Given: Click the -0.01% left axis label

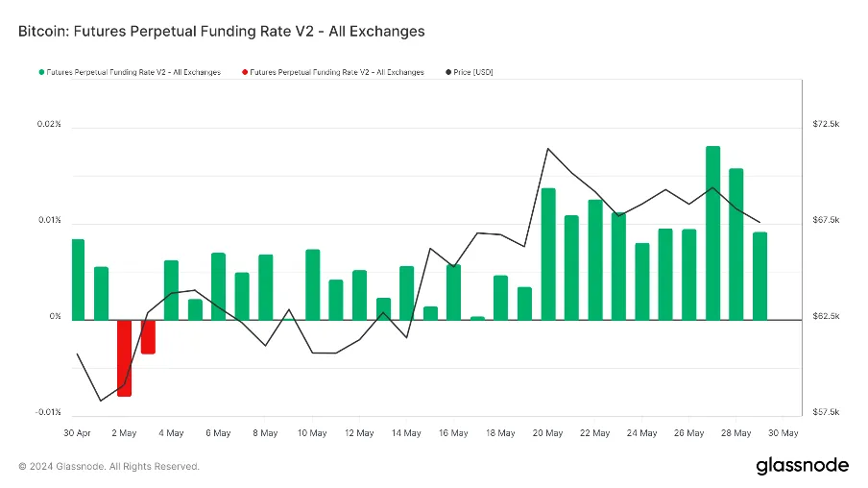Looking at the screenshot, I should pos(48,411).
